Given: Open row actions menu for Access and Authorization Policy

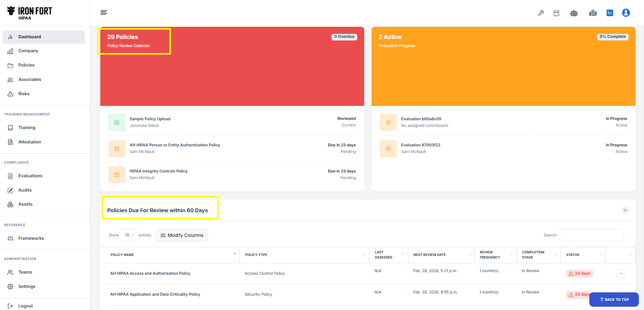Looking at the screenshot, I should pyautogui.click(x=621, y=274).
